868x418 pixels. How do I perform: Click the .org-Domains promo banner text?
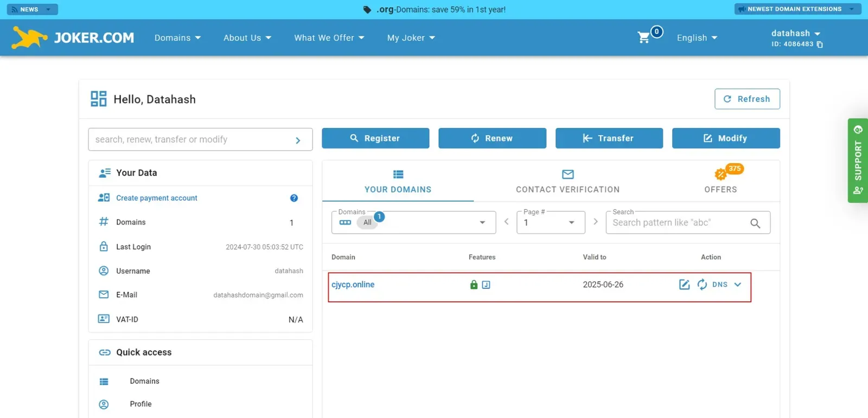point(441,10)
